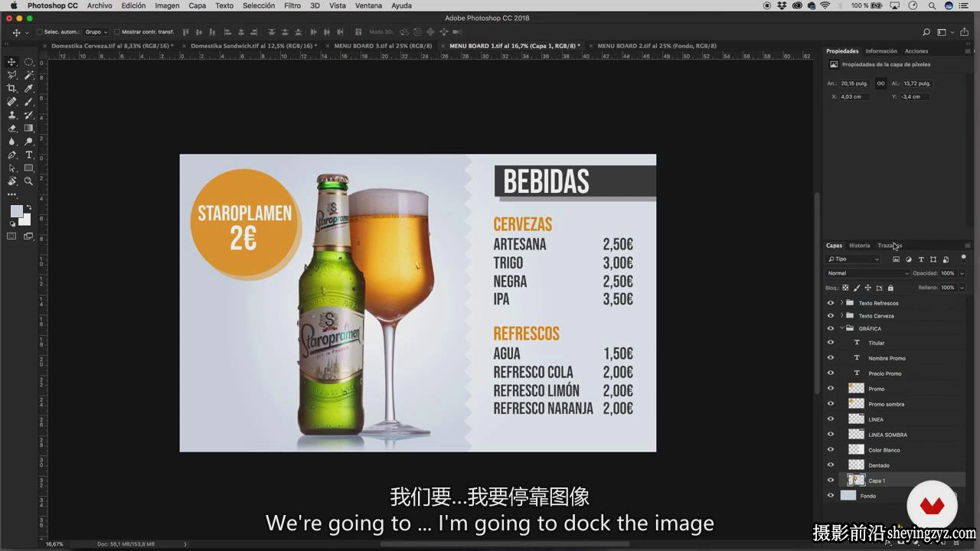The image size is (980, 551).
Task: Switch to the Información panel tab
Action: click(x=881, y=51)
